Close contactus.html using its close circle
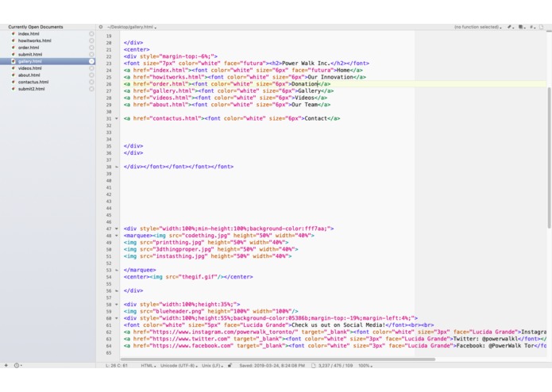 click(x=91, y=82)
